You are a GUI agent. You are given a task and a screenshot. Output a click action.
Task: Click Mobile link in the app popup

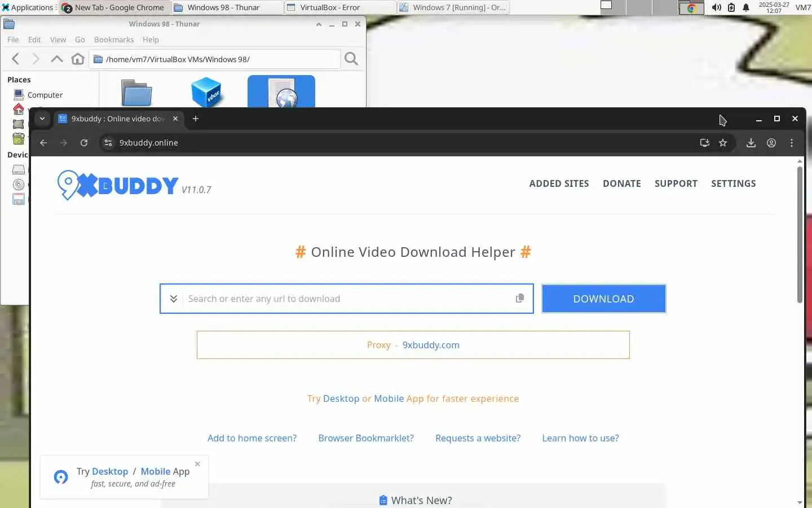(156, 471)
